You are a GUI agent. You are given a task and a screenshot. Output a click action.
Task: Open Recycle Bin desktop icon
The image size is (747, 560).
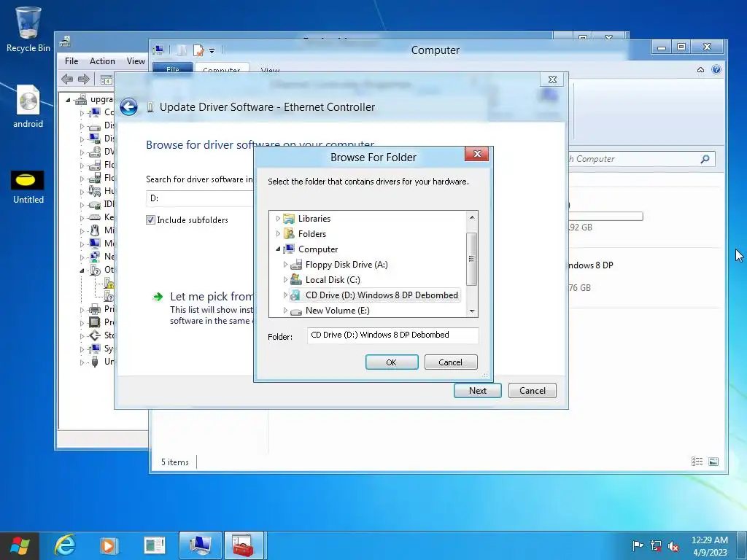pyautogui.click(x=28, y=29)
